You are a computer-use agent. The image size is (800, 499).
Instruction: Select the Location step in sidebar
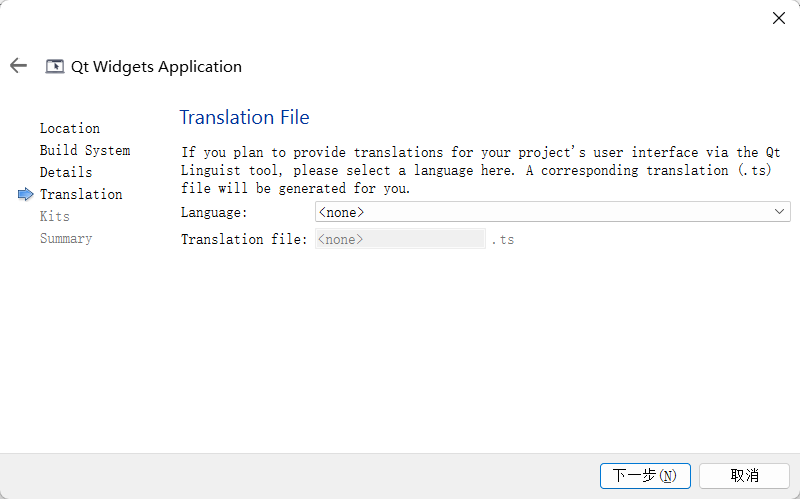(x=70, y=129)
